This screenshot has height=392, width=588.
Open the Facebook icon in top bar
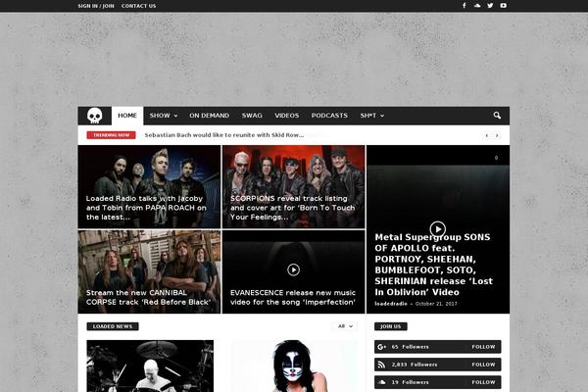pyautogui.click(x=464, y=6)
